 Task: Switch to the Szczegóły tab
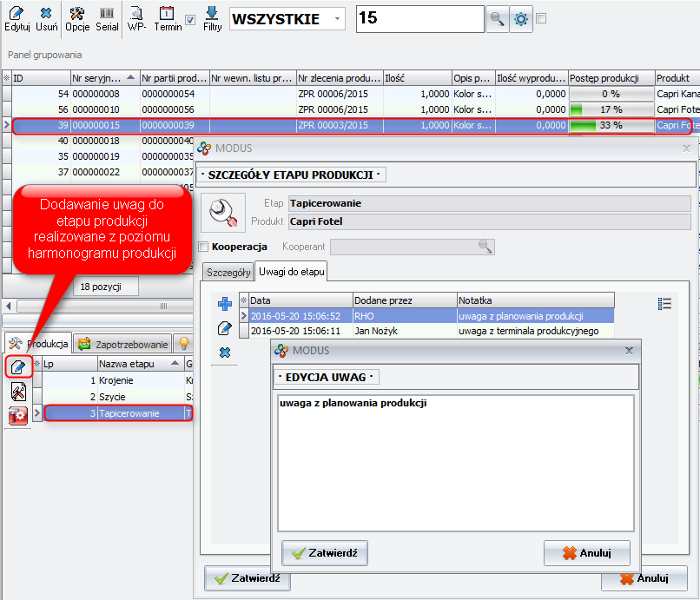click(x=228, y=273)
